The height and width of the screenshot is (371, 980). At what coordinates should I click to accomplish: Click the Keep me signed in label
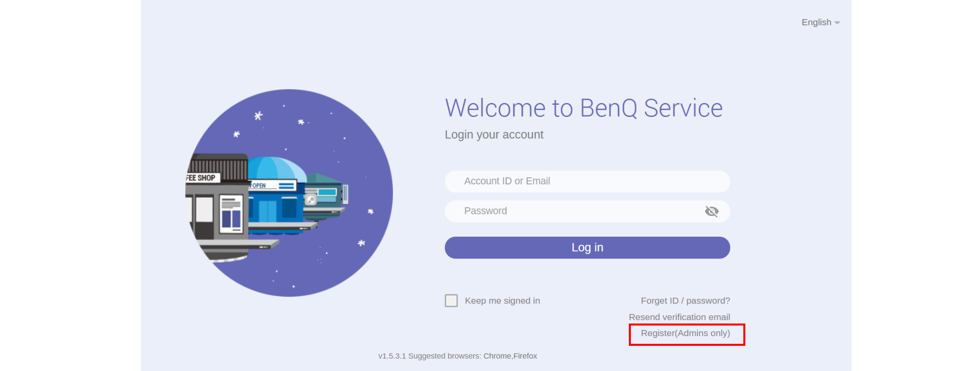point(502,301)
